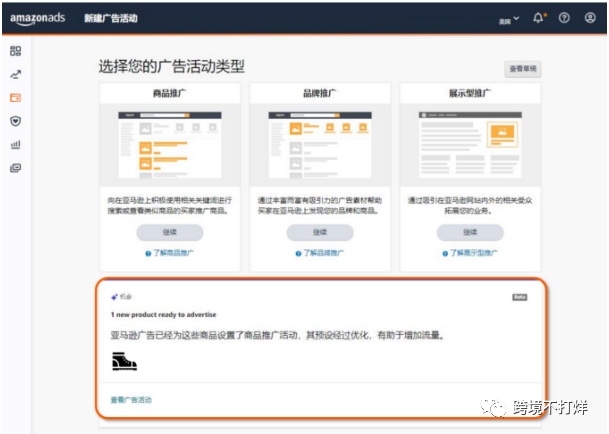Open the trending arrow icon in sidebar
Image resolution: width=609 pixels, height=434 pixels.
(16, 74)
